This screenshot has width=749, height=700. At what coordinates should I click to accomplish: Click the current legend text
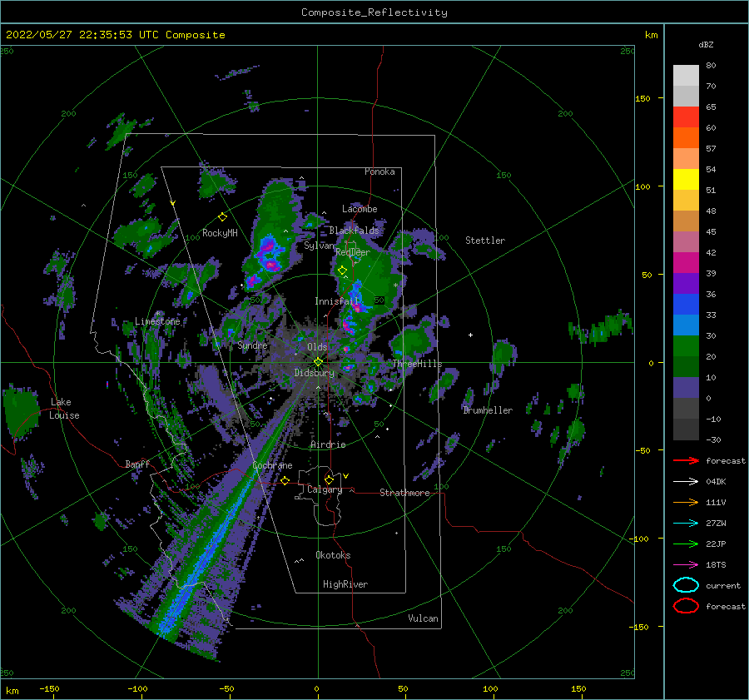(x=723, y=585)
